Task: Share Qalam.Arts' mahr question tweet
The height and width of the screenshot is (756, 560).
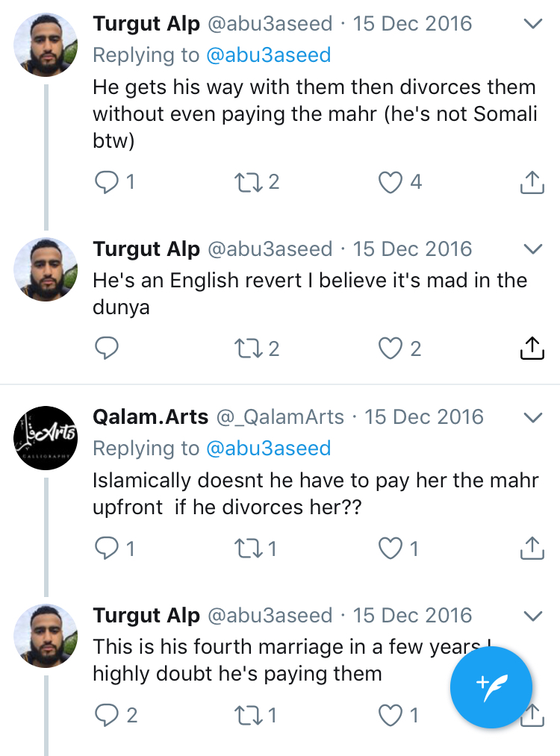Action: [x=531, y=549]
